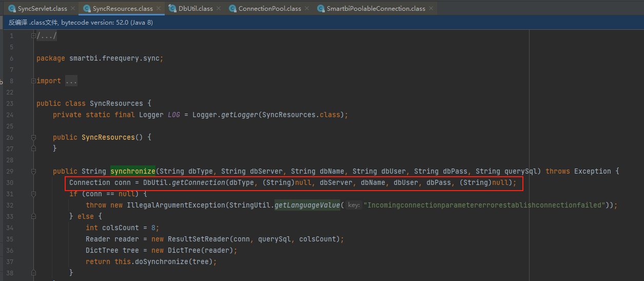Collapse the synchronize method on line 29
Viewport: 644px width, 281px height.
[x=33, y=171]
